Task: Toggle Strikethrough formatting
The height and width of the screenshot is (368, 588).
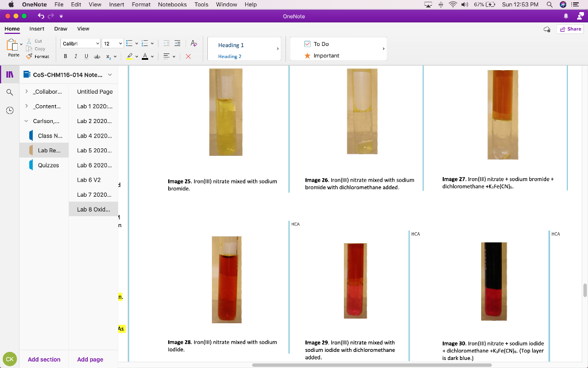Action: (97, 56)
